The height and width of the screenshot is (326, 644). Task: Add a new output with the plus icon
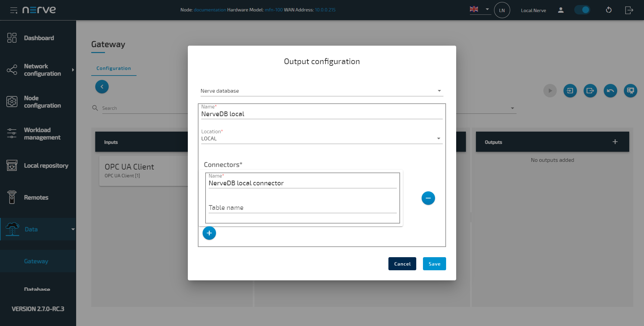[x=615, y=142]
